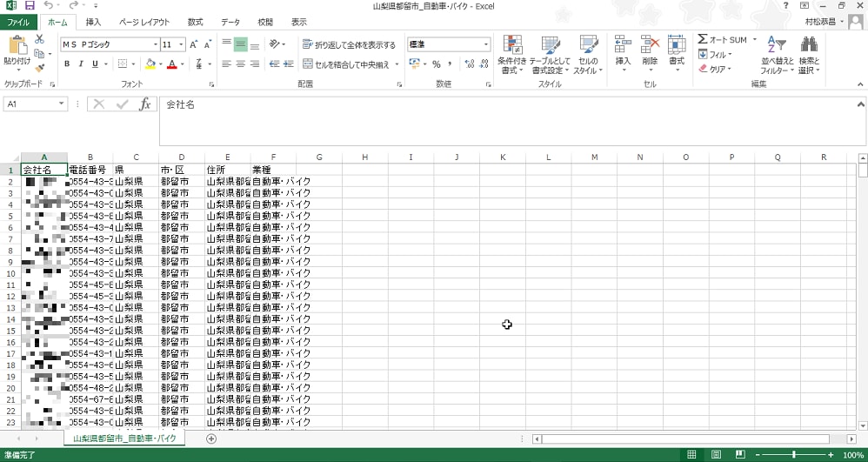The width and height of the screenshot is (868, 462).
Task: Click the Insert Function fx icon
Action: click(145, 104)
